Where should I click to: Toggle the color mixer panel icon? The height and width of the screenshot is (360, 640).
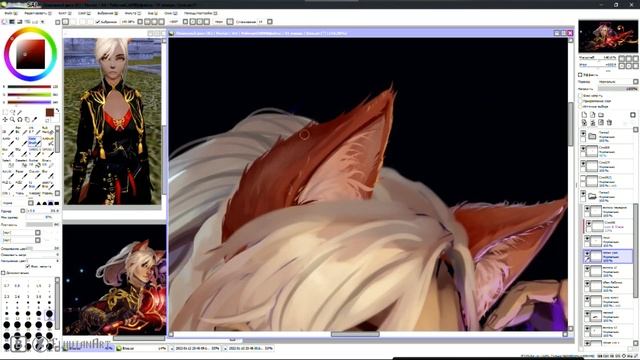pyautogui.click(x=27, y=22)
